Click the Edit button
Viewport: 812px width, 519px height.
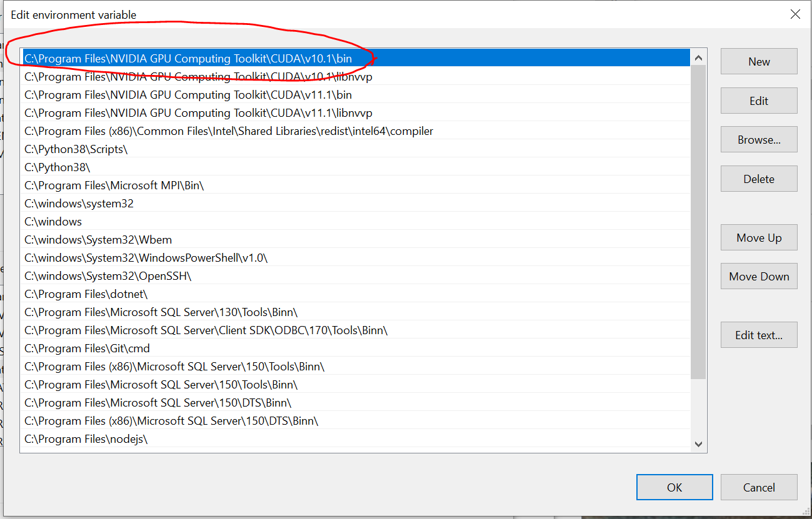pyautogui.click(x=759, y=101)
